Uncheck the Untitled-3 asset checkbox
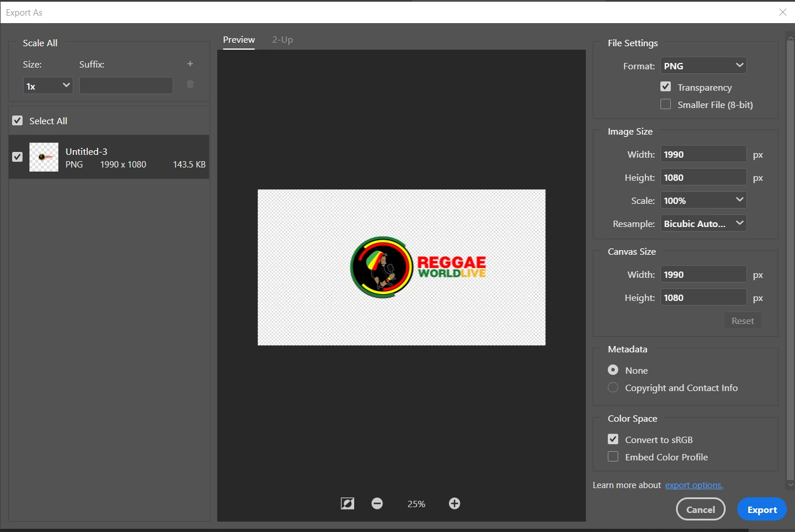795x532 pixels. pos(17,157)
